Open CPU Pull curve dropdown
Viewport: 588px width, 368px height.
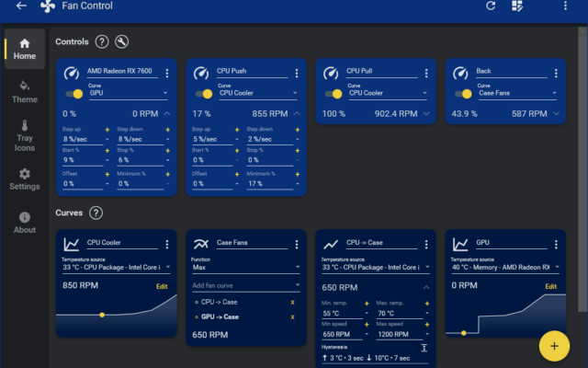[388, 93]
